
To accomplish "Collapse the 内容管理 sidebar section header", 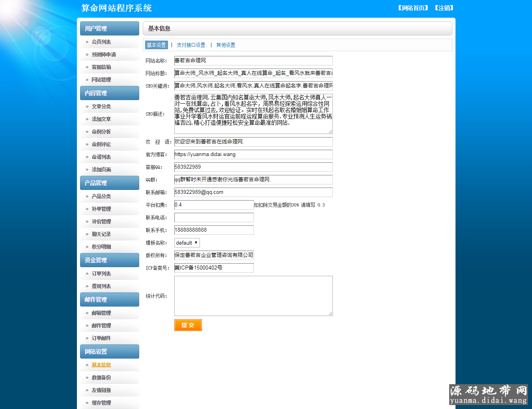I will (x=109, y=93).
